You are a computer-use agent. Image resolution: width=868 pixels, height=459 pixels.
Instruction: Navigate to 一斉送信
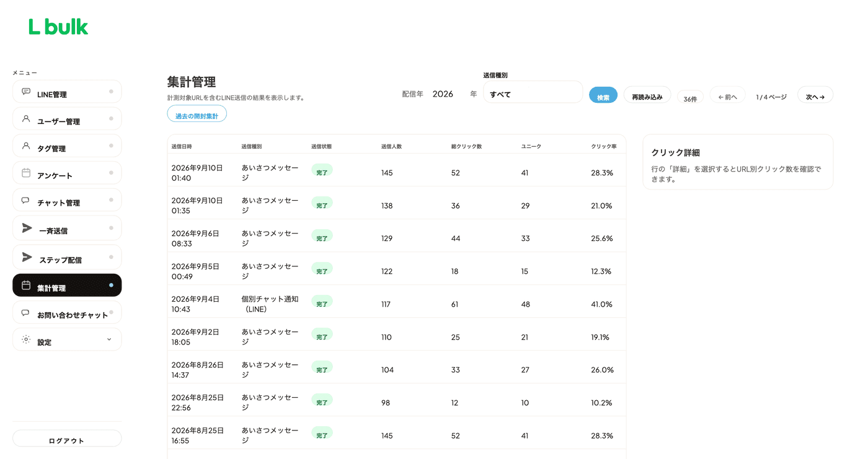67,228
